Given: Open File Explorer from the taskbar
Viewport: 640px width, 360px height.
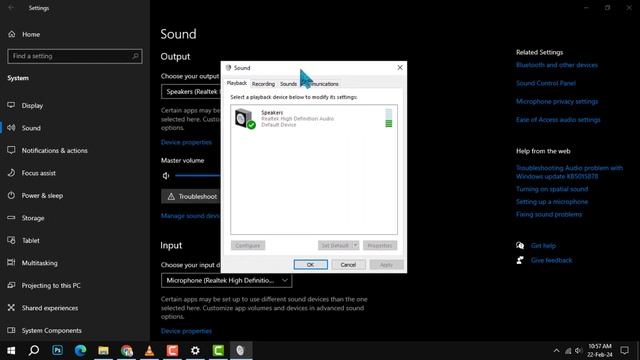Looking at the screenshot, I should click(x=103, y=350).
